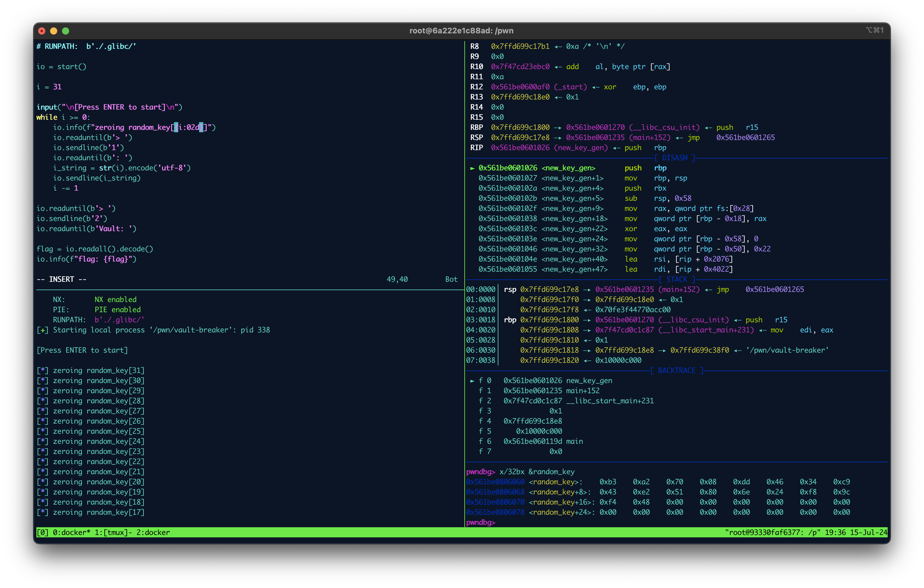924x588 pixels.
Task: Click the 'while i >= 0:' code line
Action: [x=63, y=117]
